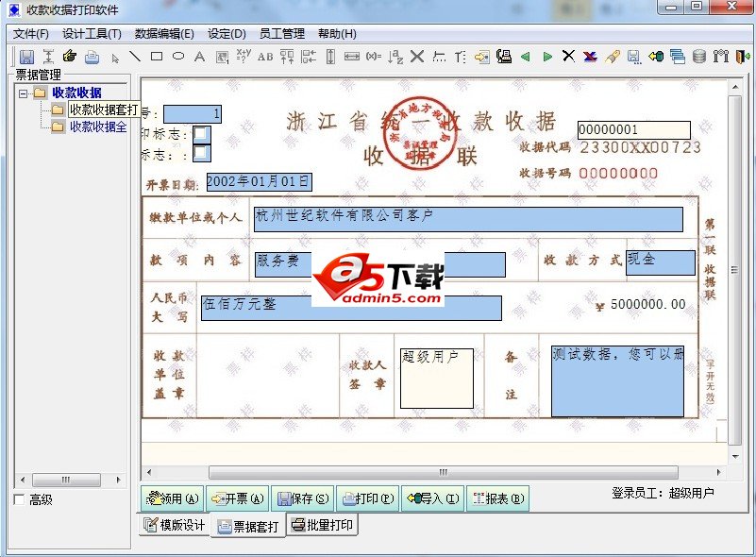Select the line drawing tool

(133, 58)
